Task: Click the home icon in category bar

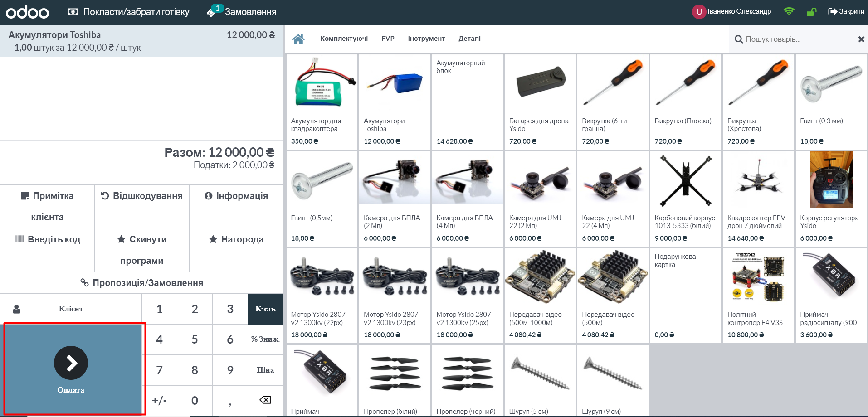Action: pos(298,39)
